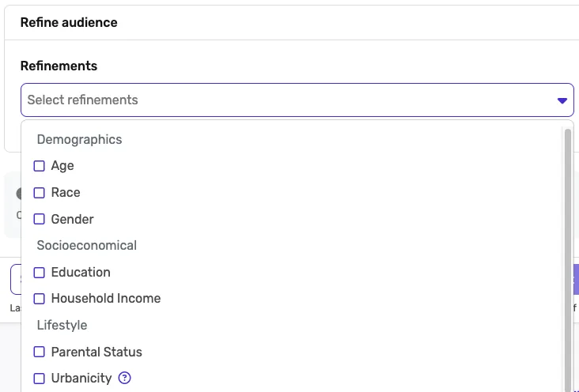579x392 pixels.
Task: Toggle the Education checkbox
Action: [40, 273]
